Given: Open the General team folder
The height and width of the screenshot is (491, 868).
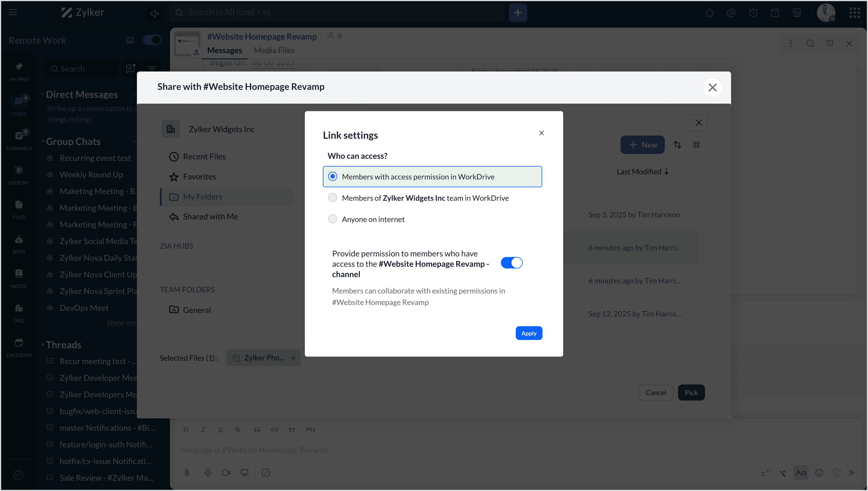Looking at the screenshot, I should 197,310.
